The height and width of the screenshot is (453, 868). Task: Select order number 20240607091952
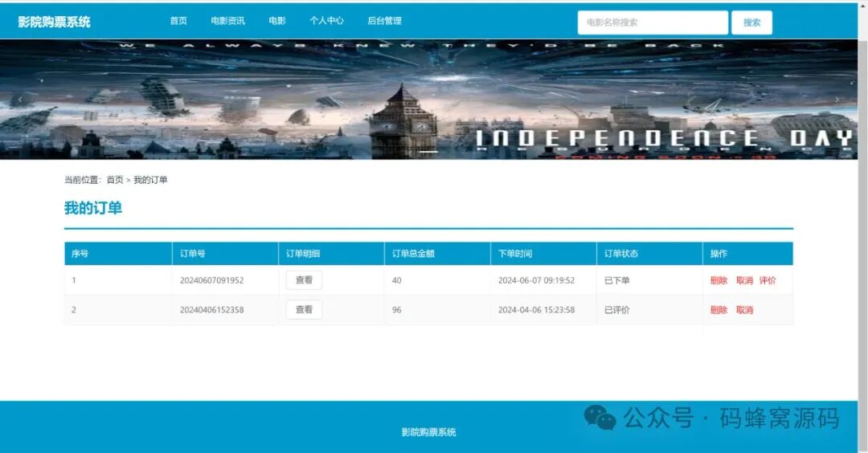coord(211,280)
